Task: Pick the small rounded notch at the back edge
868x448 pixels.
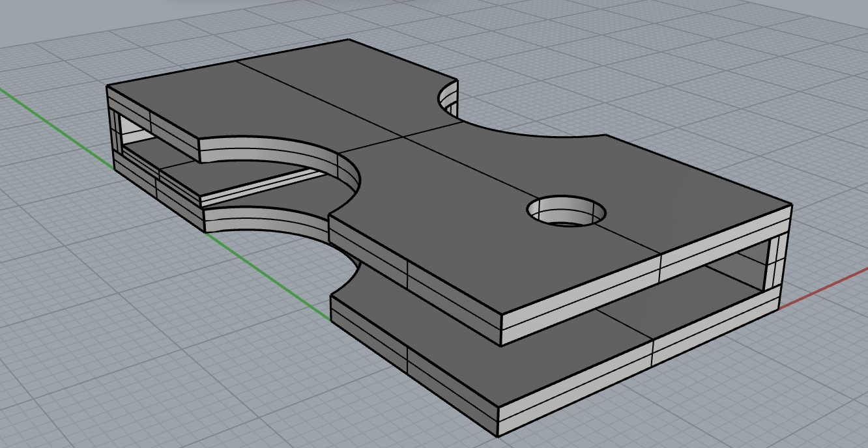Action: pos(447,96)
